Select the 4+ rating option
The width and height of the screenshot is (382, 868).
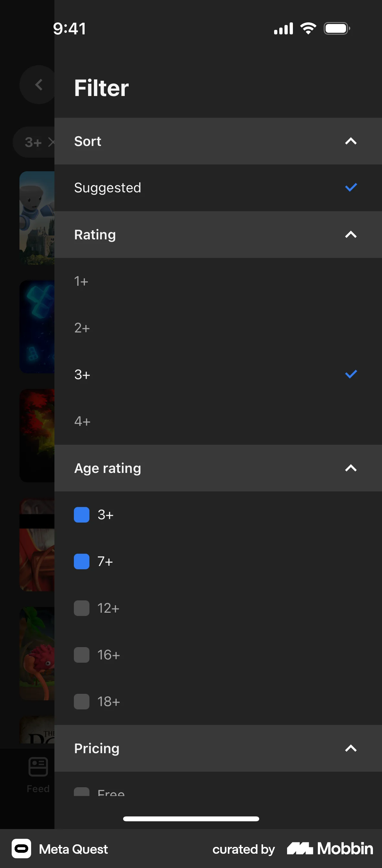point(218,421)
